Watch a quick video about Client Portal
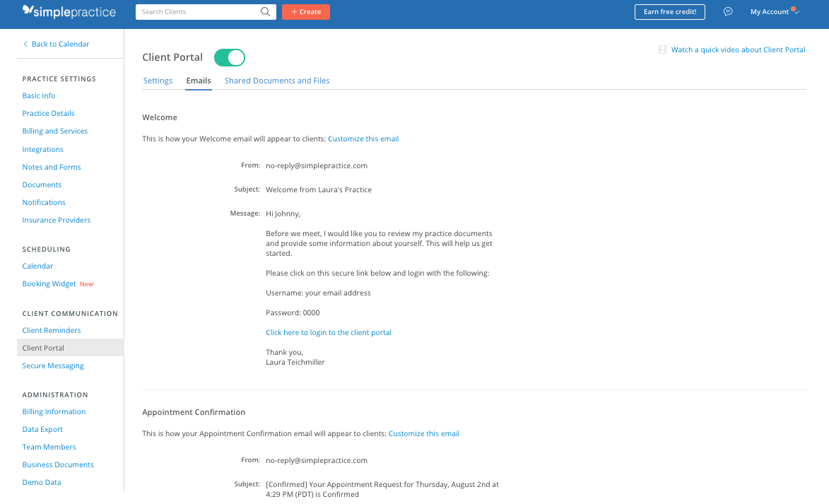The width and height of the screenshot is (829, 504). pos(738,49)
